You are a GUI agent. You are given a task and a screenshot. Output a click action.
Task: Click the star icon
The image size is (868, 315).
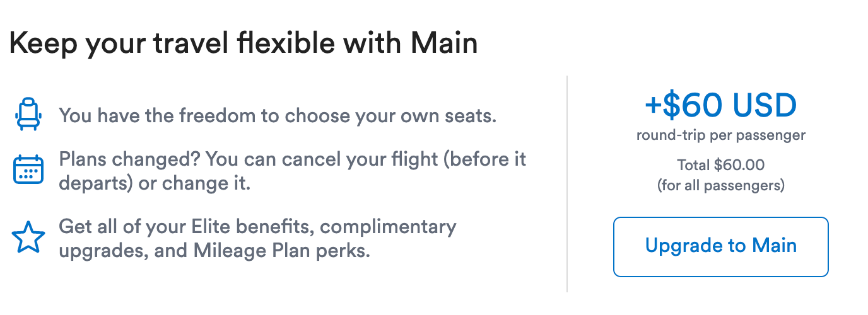[x=28, y=238]
